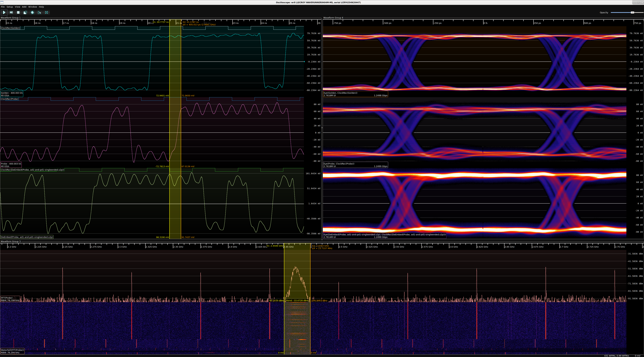Select the Golden channel info box
This screenshot has width=644, height=357.
[12, 94]
